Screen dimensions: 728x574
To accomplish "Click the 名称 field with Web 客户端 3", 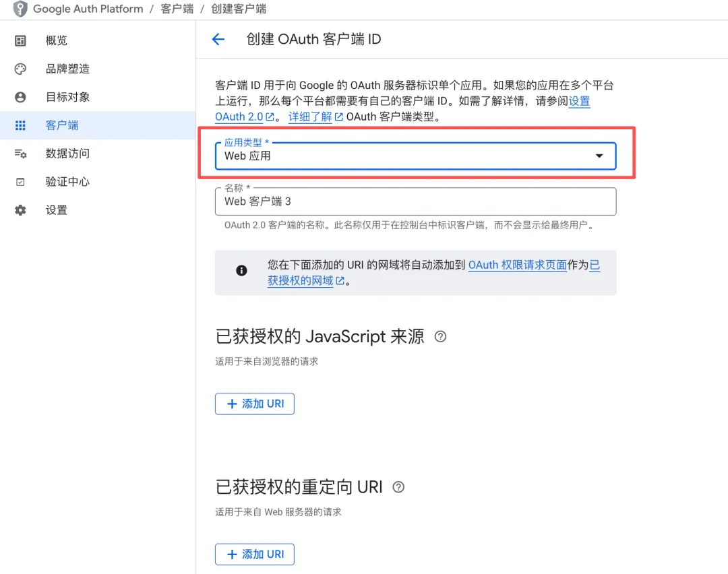I will pos(415,201).
